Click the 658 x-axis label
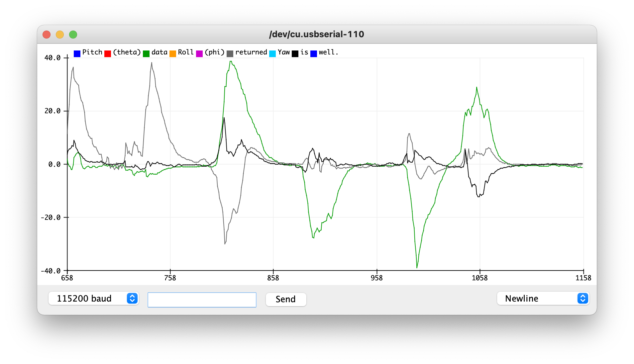The height and width of the screenshot is (364, 634). pos(67,278)
